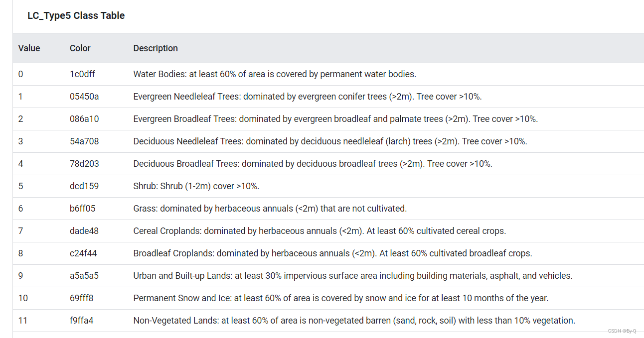Click the Value column header
The width and height of the screenshot is (644, 338).
coord(29,48)
